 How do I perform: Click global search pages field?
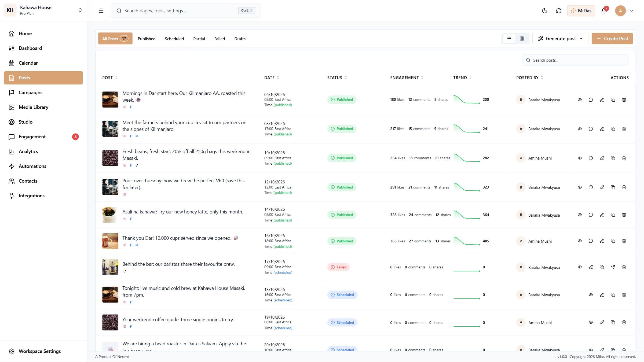coord(185,11)
